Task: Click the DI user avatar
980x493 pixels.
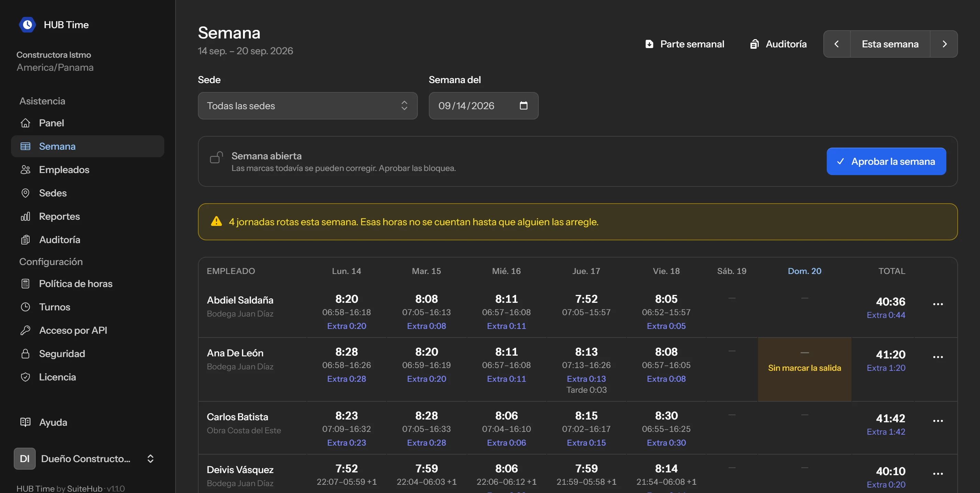Action: [25, 459]
